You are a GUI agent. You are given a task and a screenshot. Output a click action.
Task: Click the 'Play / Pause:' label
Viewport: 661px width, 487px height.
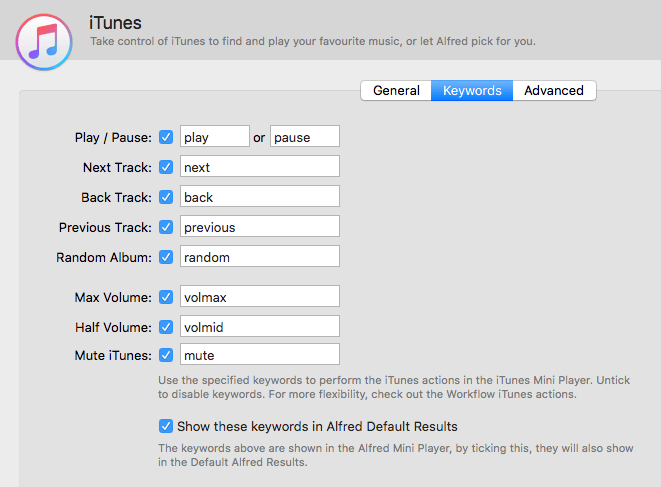coord(113,137)
